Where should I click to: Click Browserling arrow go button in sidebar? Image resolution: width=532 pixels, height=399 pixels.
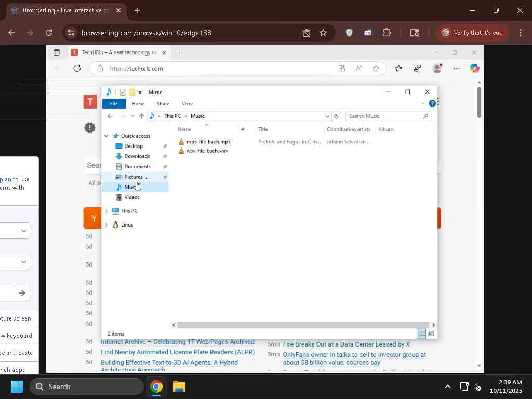tap(22, 293)
